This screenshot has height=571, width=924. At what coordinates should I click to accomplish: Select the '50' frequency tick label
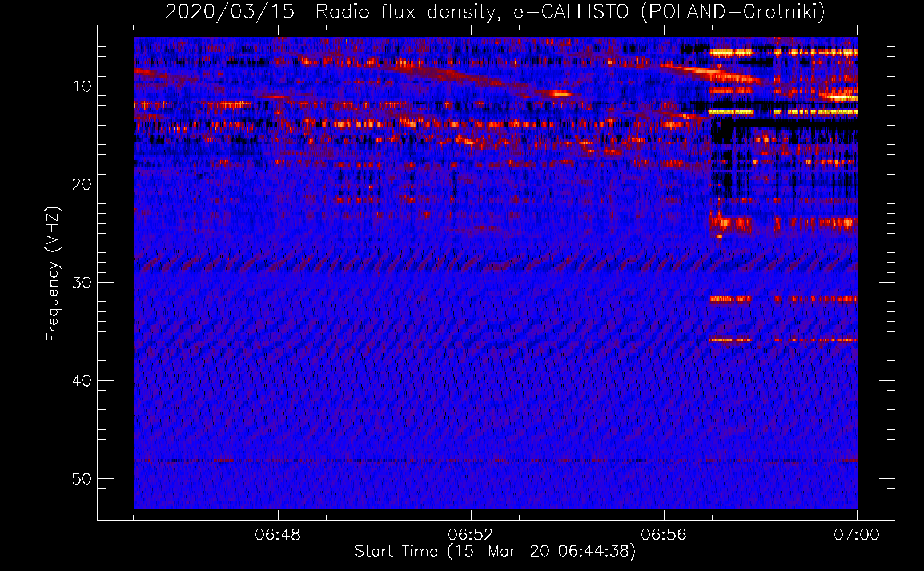pos(82,479)
